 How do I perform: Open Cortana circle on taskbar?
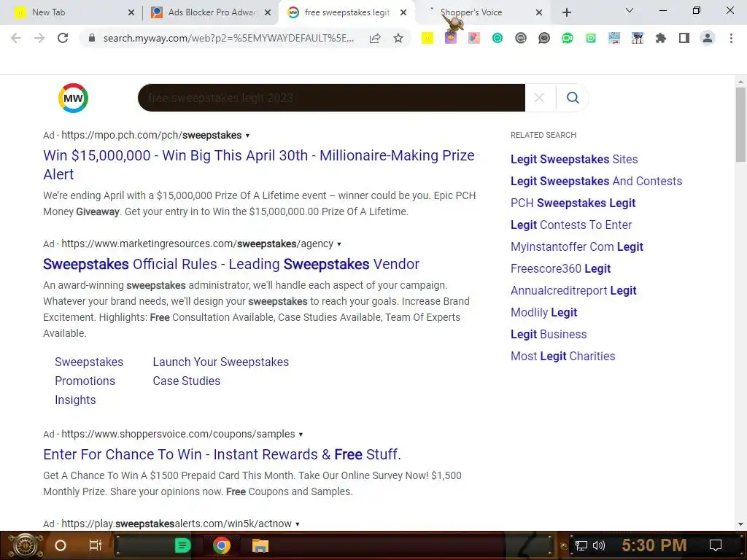point(61,545)
